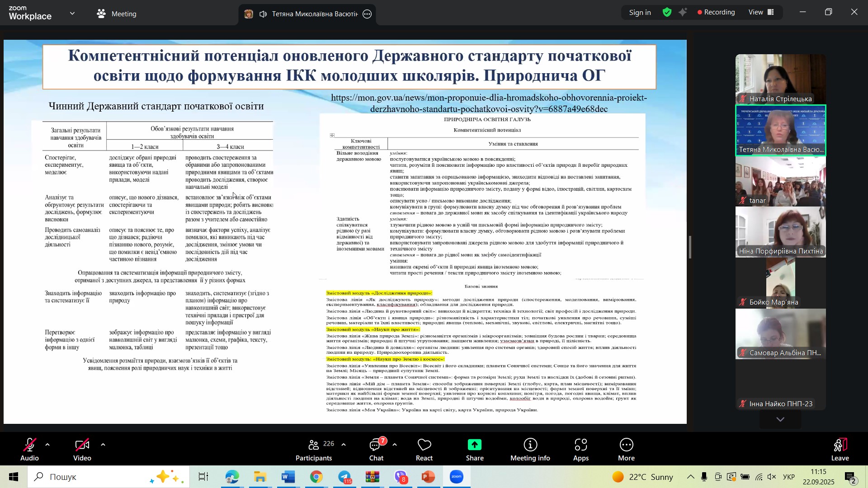This screenshot has height=488, width=868.
Task: Expand participants options arrow
Action: (x=344, y=445)
